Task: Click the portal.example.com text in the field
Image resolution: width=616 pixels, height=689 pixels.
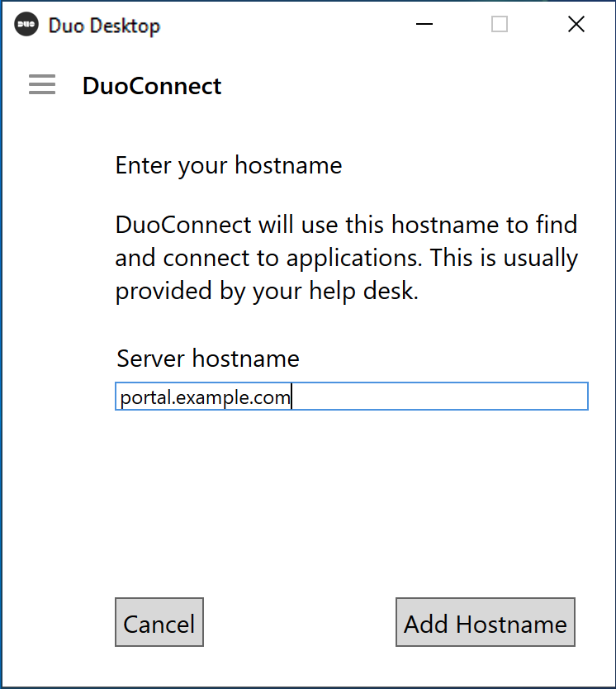Action: pyautogui.click(x=205, y=397)
